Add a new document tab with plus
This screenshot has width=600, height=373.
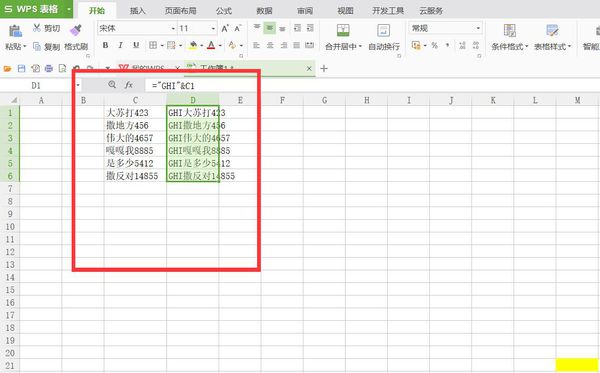pyautogui.click(x=324, y=68)
